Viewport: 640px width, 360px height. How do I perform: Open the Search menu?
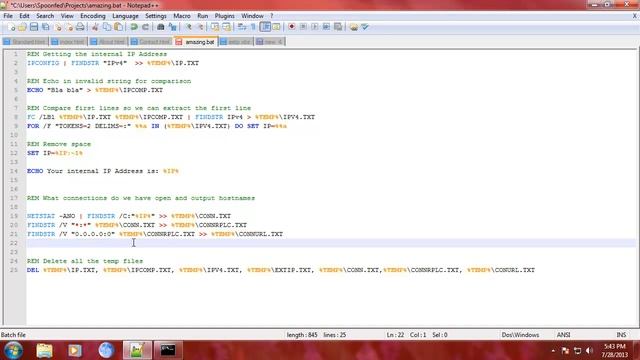(45, 16)
